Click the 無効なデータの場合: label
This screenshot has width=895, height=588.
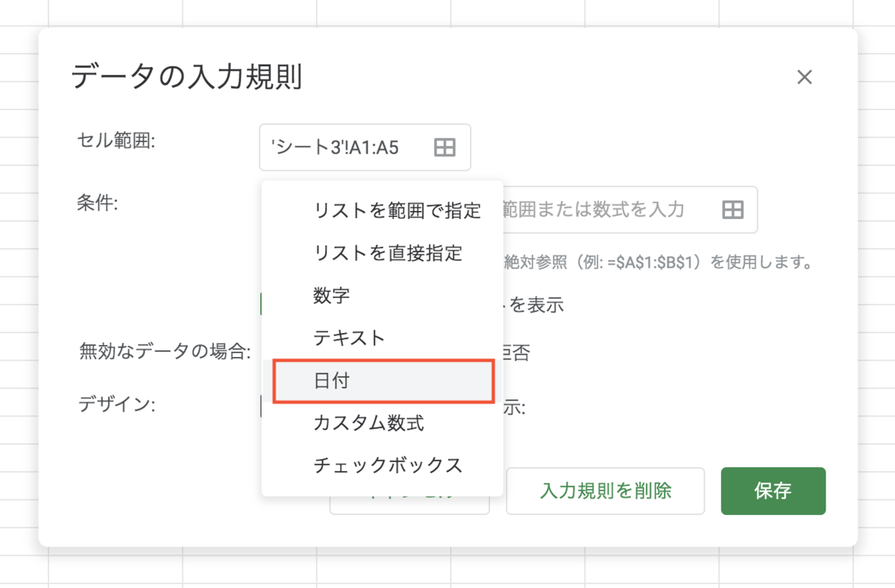tap(165, 352)
